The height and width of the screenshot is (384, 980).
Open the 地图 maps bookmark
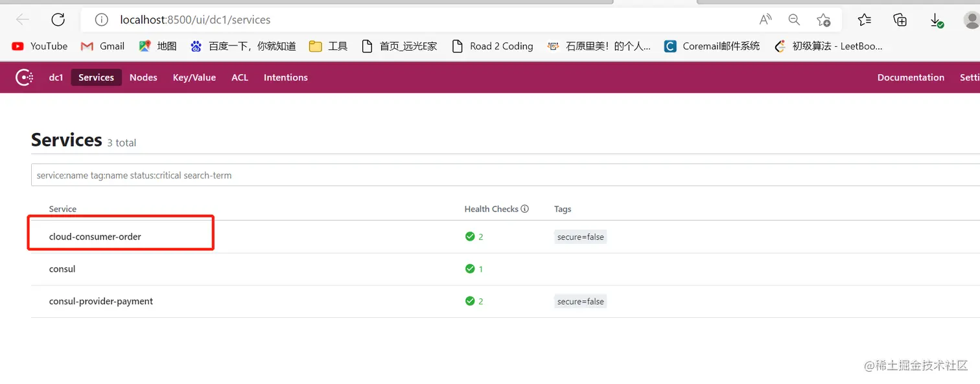pos(158,46)
